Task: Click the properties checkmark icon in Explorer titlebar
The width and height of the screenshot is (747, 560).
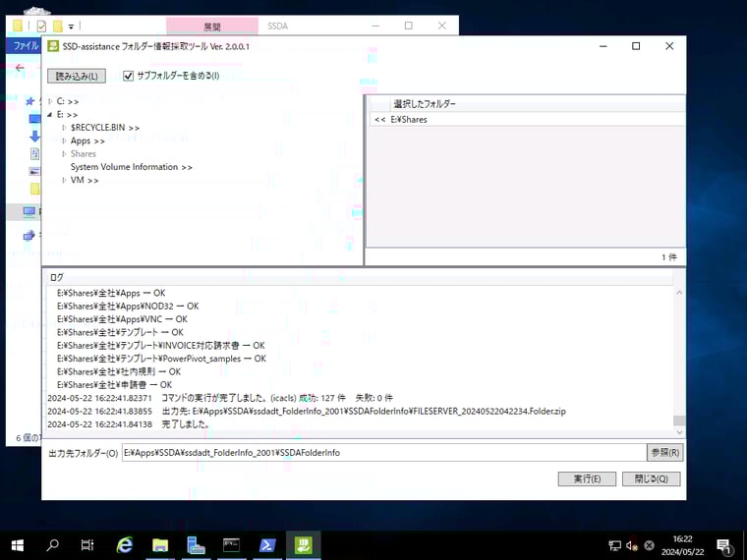Action: (x=41, y=27)
